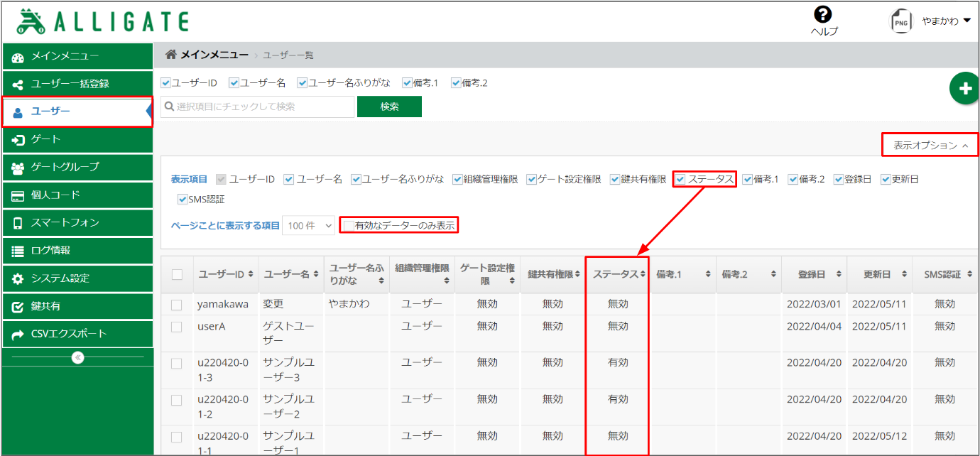Toggle the 備考.1 search filter checkbox

[x=407, y=83]
